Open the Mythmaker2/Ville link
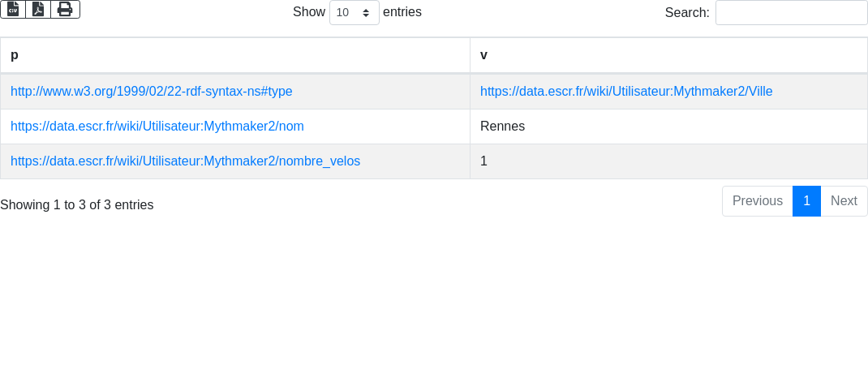This screenshot has height=365, width=868. [626, 92]
